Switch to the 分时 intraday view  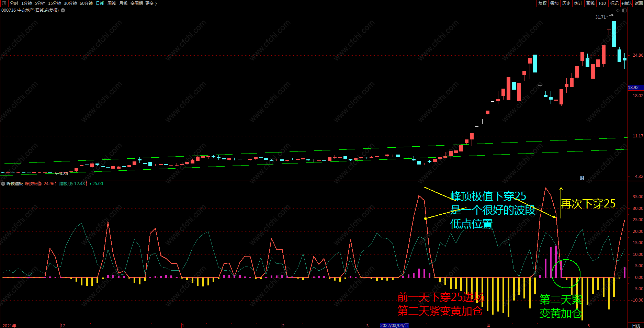(x=14, y=3)
